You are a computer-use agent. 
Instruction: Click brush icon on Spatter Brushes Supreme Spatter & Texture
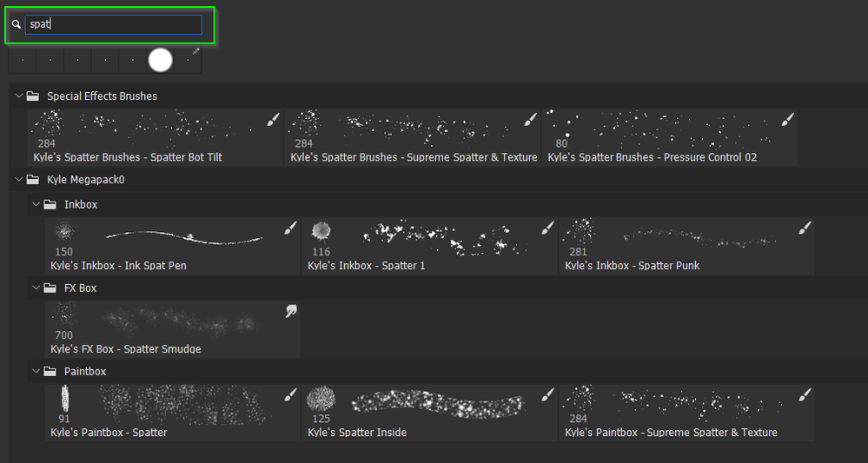530,120
